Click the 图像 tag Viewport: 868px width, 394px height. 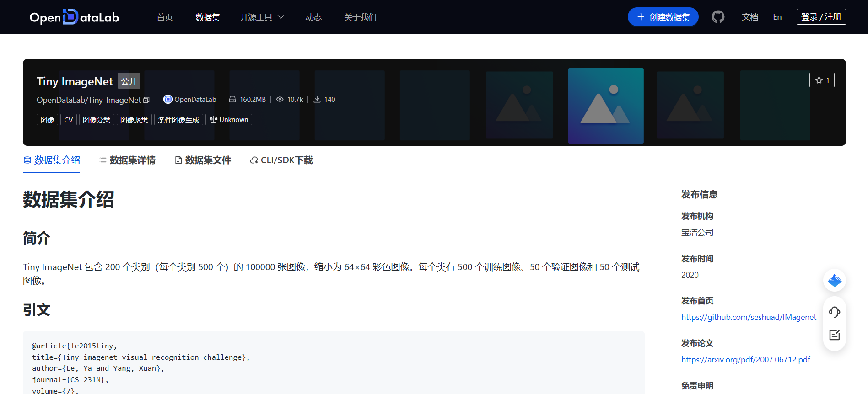(47, 120)
